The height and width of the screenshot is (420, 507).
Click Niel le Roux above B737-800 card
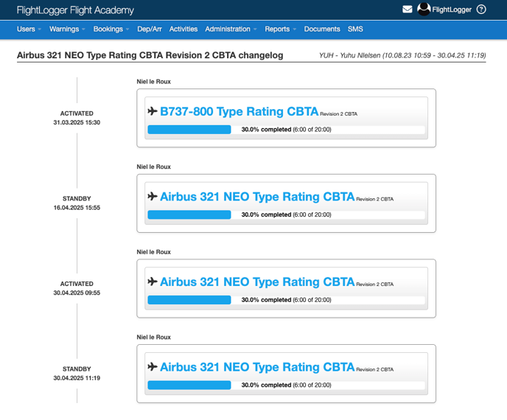coord(153,82)
